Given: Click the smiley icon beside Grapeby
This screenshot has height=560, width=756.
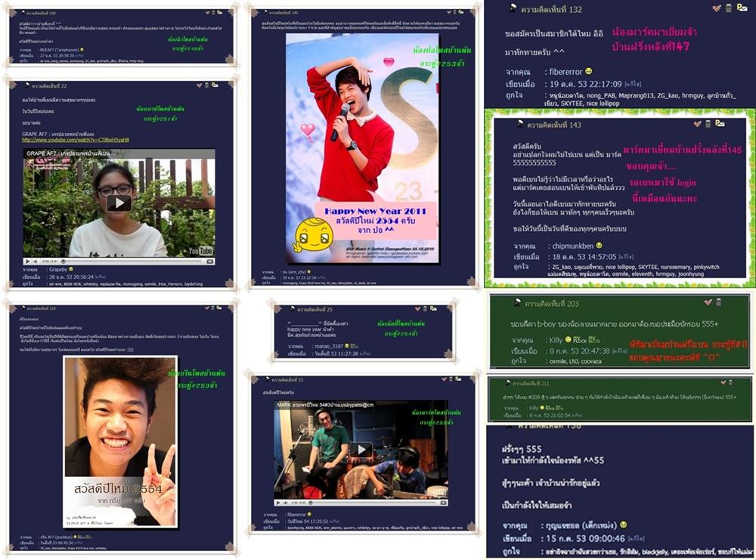Looking at the screenshot, I should click(71, 269).
